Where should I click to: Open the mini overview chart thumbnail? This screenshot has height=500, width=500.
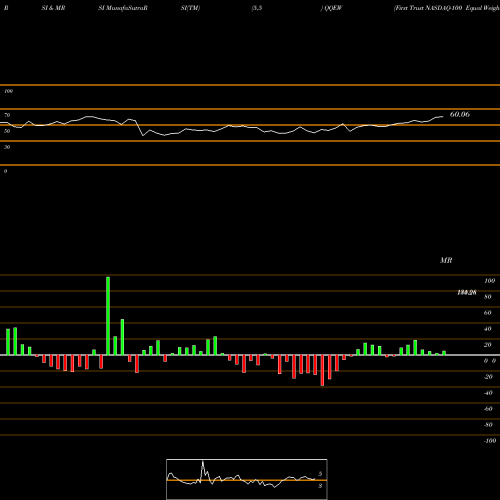point(247,479)
